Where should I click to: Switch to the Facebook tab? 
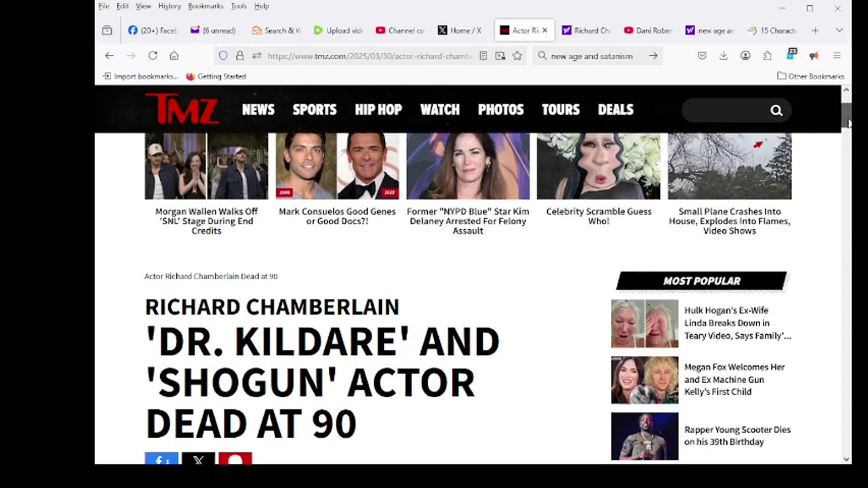point(153,30)
